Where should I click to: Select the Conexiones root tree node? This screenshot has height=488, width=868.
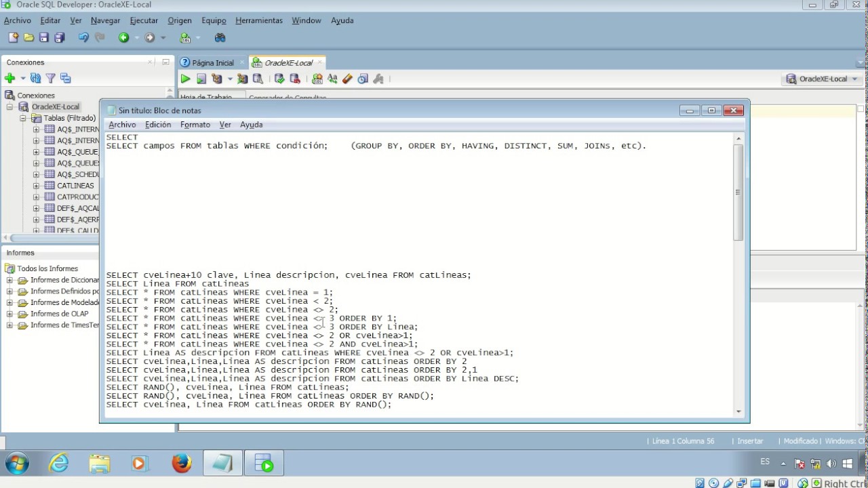click(x=35, y=96)
